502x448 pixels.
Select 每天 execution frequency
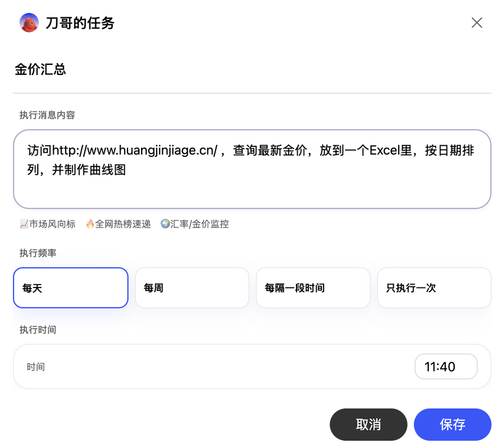(70, 287)
